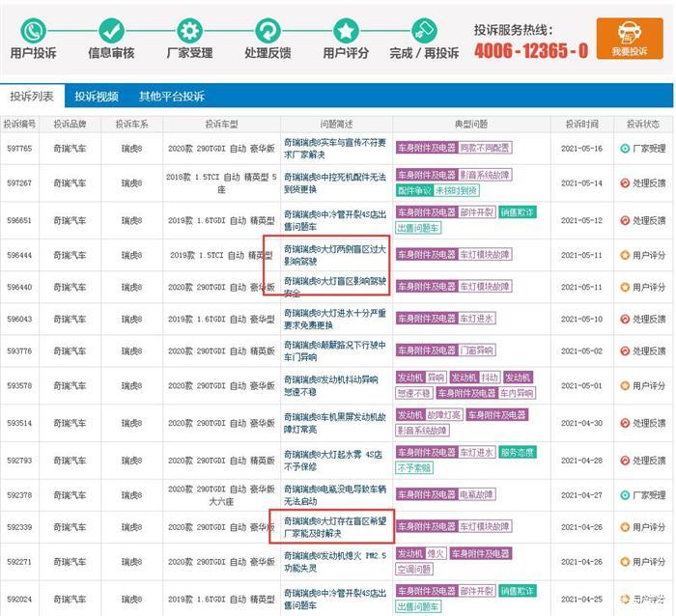Click the 处理反馈 status icon for complaint 596043
Image resolution: width=676 pixels, height=616 pixels.
pos(625,319)
